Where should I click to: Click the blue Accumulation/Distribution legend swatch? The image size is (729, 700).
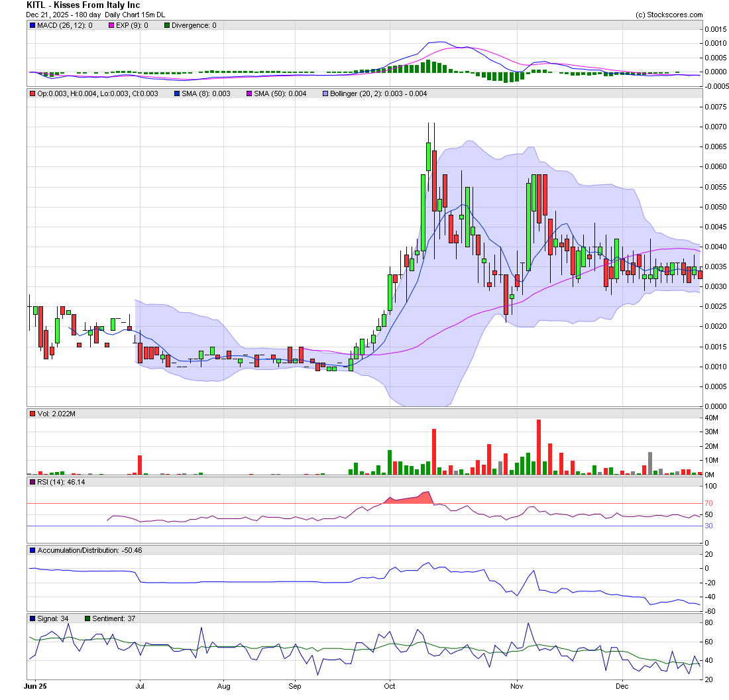[x=32, y=551]
